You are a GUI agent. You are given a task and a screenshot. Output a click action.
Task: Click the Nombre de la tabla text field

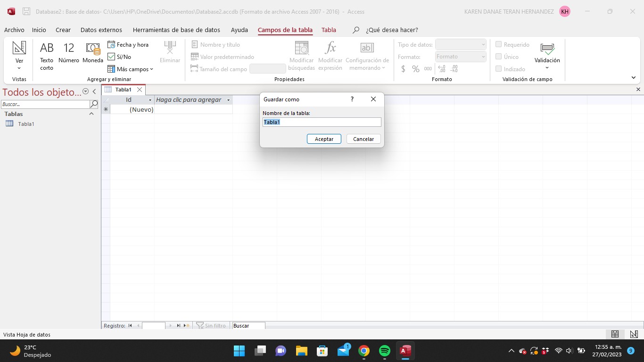(322, 122)
